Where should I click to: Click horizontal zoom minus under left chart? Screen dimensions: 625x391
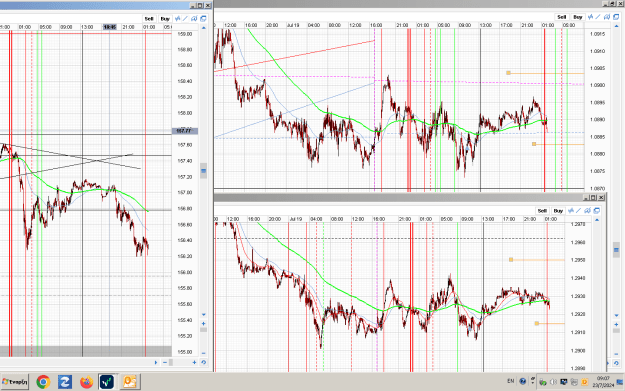click(165, 362)
